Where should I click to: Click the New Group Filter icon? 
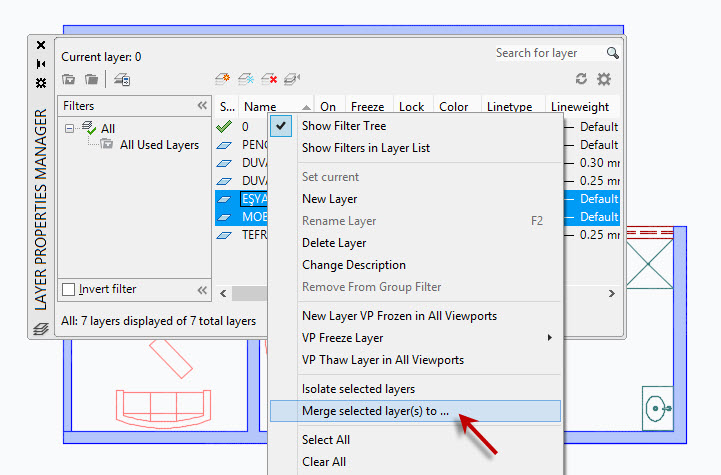click(x=92, y=80)
